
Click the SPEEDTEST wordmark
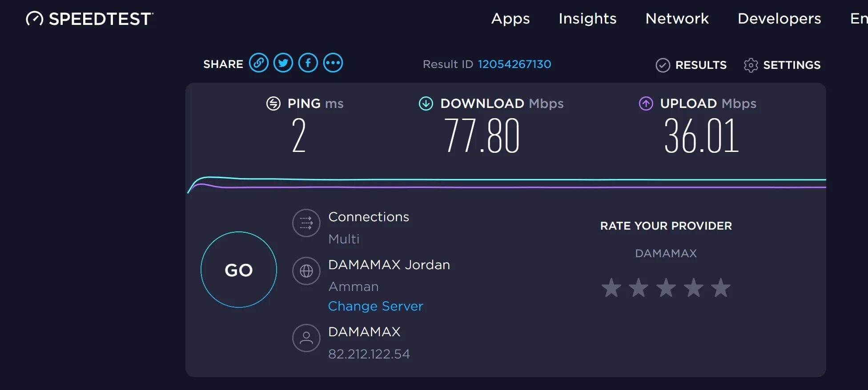100,19
